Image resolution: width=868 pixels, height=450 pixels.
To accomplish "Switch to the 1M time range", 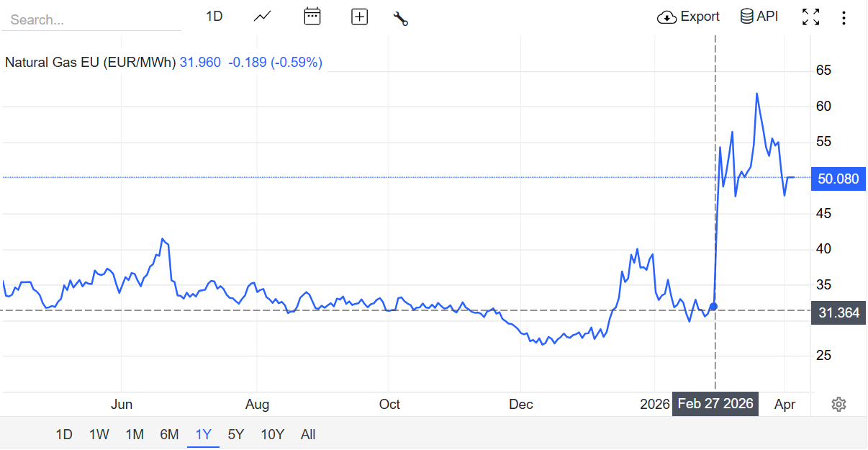I will [135, 434].
